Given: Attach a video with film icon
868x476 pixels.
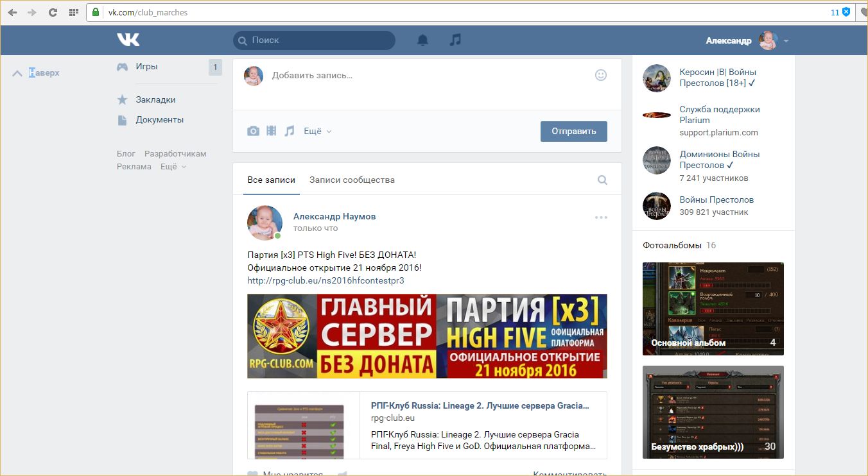Looking at the screenshot, I should click(x=272, y=131).
